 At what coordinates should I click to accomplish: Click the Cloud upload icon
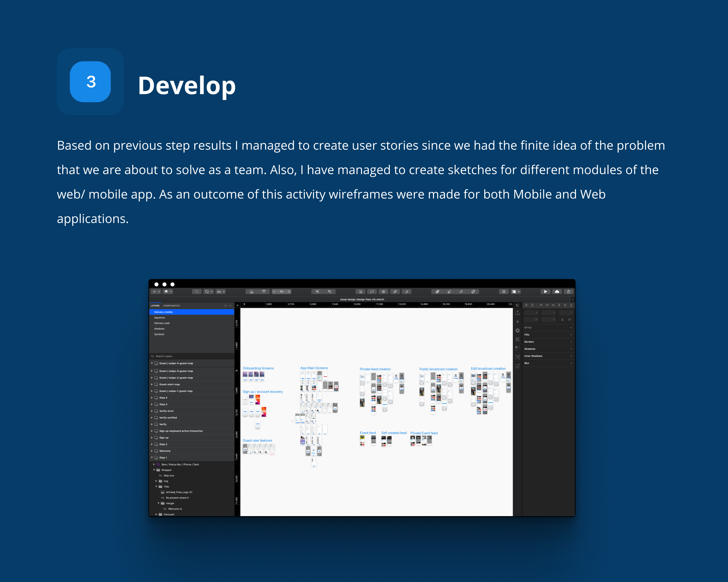coord(557,292)
